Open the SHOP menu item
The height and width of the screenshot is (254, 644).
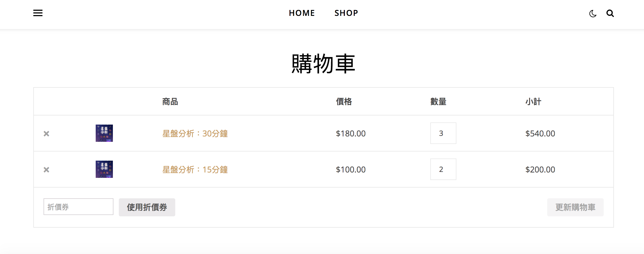[x=346, y=13]
